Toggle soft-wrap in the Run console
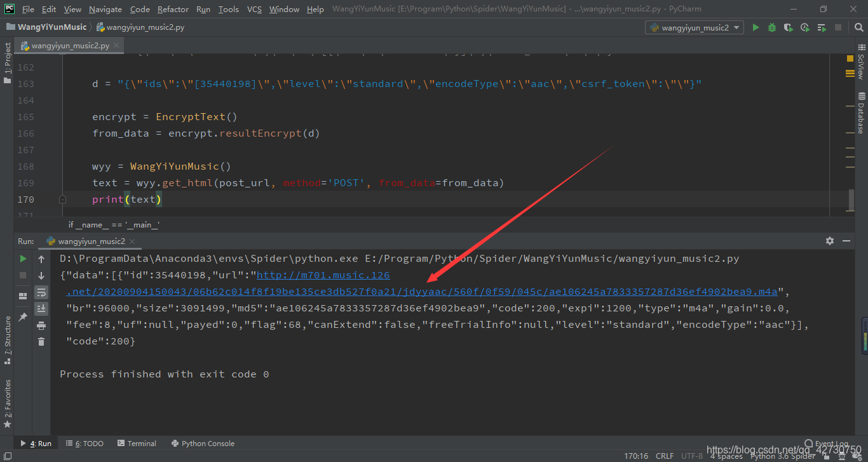This screenshot has width=868, height=462. (41, 292)
